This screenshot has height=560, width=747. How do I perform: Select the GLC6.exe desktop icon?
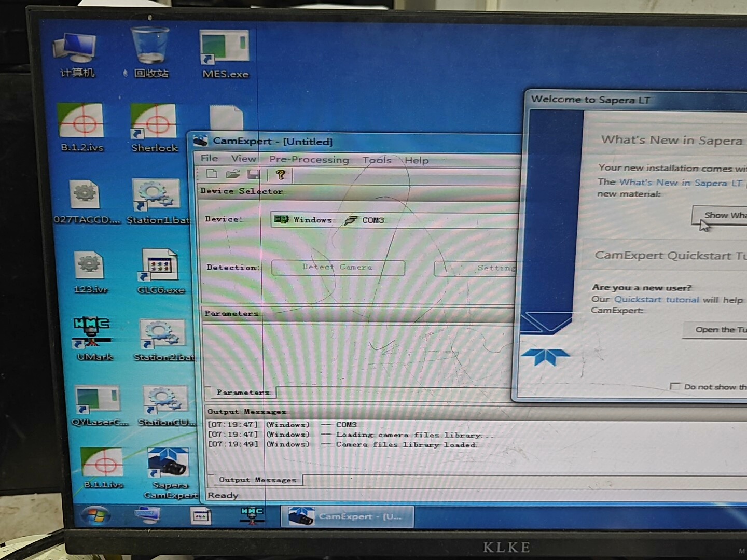coord(160,267)
